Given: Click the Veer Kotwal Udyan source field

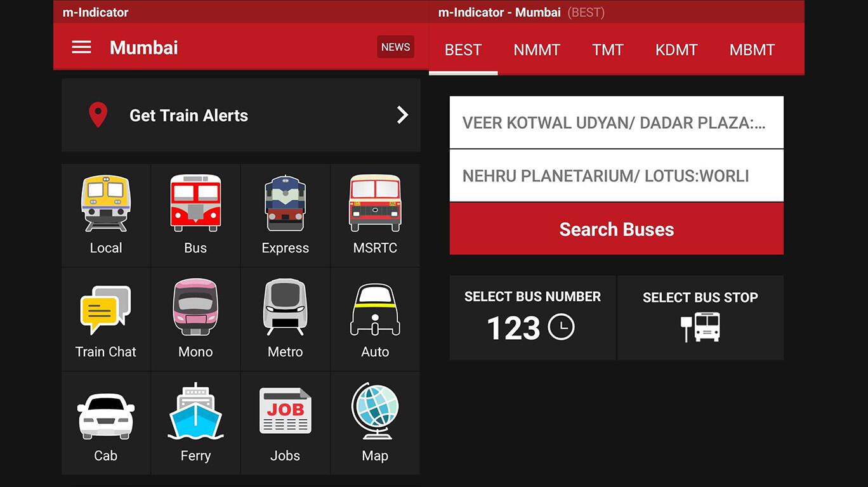Looking at the screenshot, I should [616, 122].
